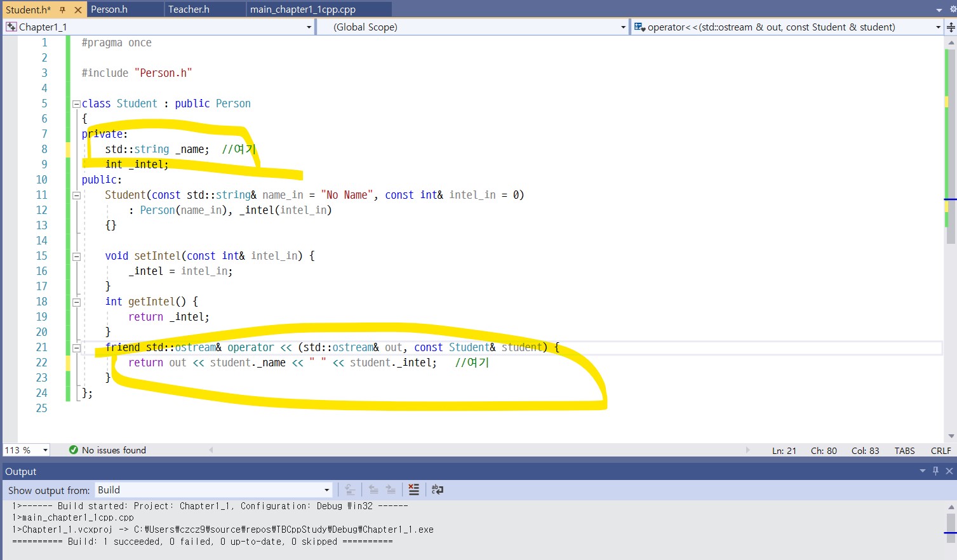Screen dimensions: 957x560
Task: Collapse the setIntel function
Action: point(76,257)
